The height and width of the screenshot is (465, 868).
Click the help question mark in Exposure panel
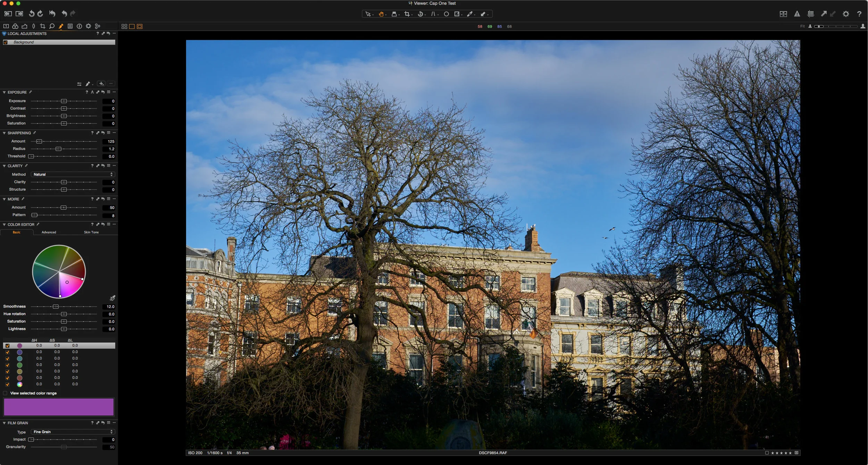[x=87, y=92]
